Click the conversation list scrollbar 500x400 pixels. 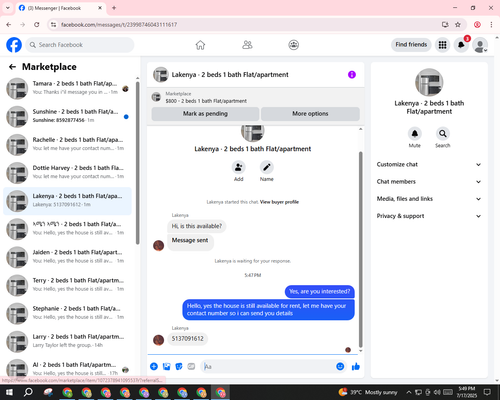point(138,163)
